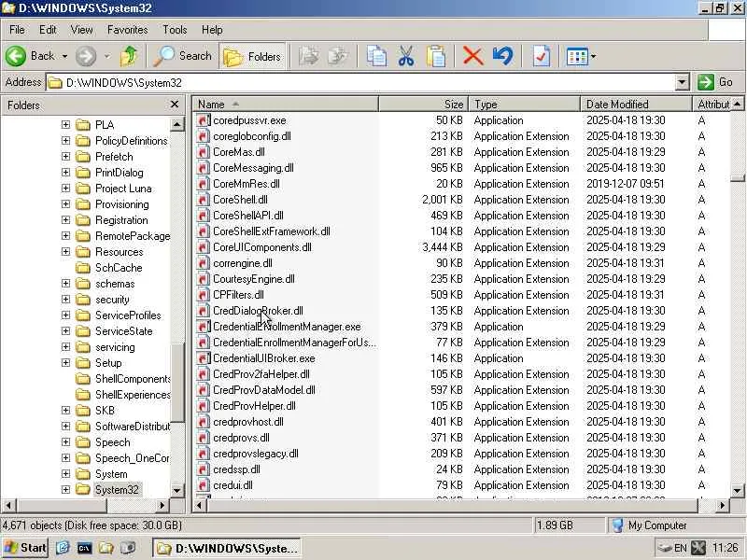Click the Copy toolbar icon
The width and height of the screenshot is (747, 560).
click(x=376, y=56)
